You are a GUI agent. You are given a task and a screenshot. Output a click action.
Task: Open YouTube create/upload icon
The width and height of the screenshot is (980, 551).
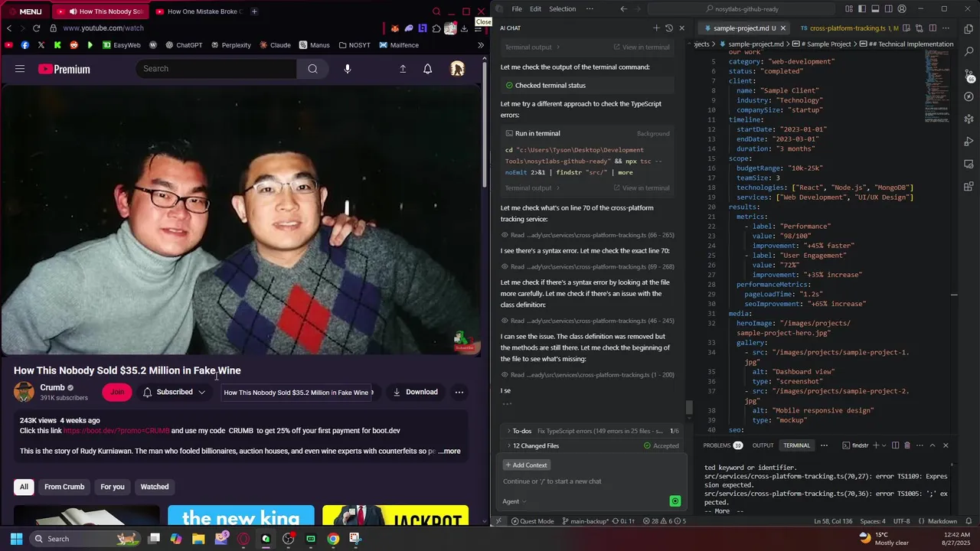pos(403,69)
